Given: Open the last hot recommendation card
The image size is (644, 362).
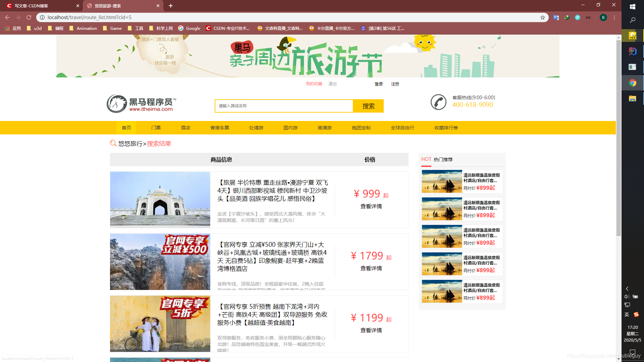Looking at the screenshot, I should coord(462,291).
